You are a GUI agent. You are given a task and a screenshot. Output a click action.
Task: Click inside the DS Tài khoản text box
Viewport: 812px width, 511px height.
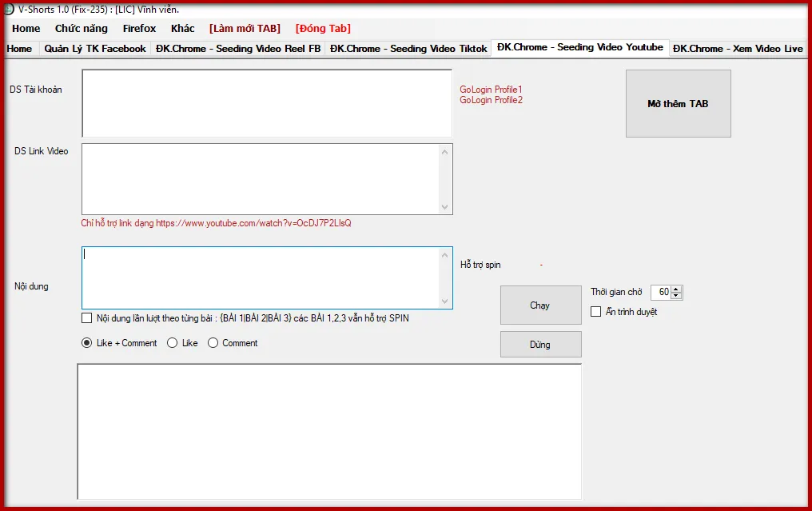267,104
